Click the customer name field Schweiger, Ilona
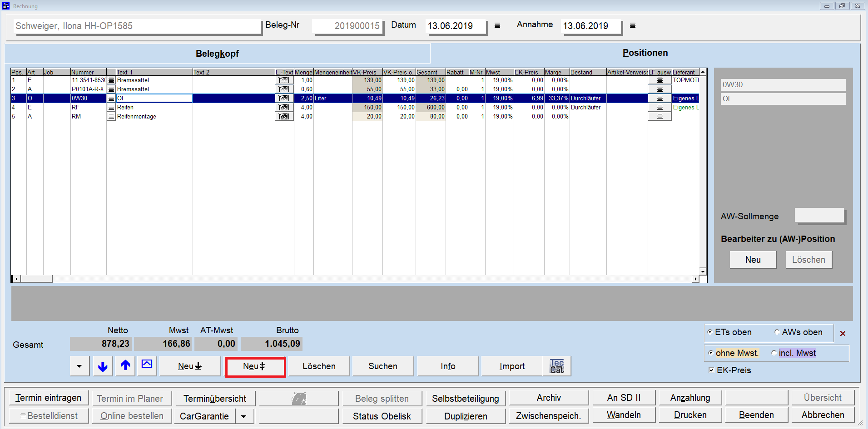 coord(137,26)
